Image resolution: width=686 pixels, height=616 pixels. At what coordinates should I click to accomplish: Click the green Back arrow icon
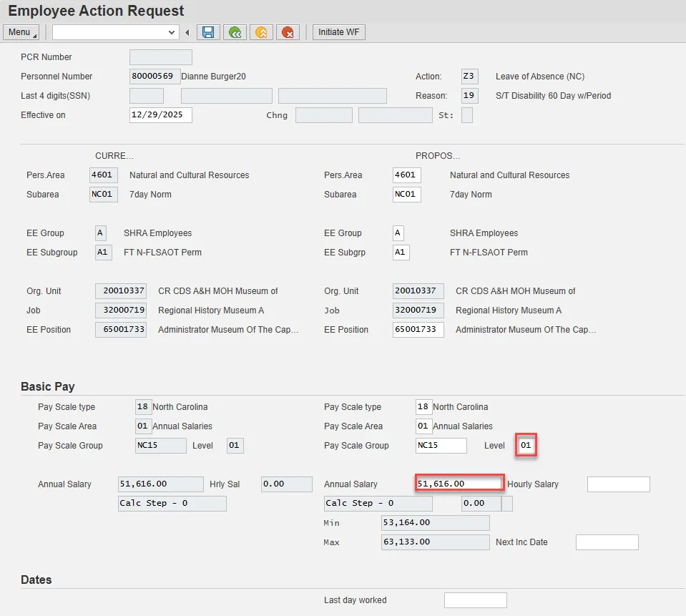coord(234,32)
